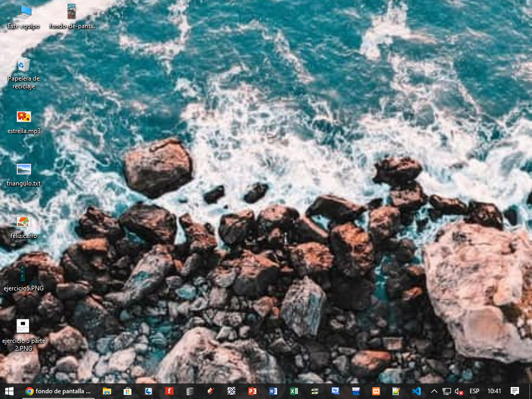
Task: Open Dev-C++ from the taskbar
Action: pyautogui.click(x=356, y=391)
